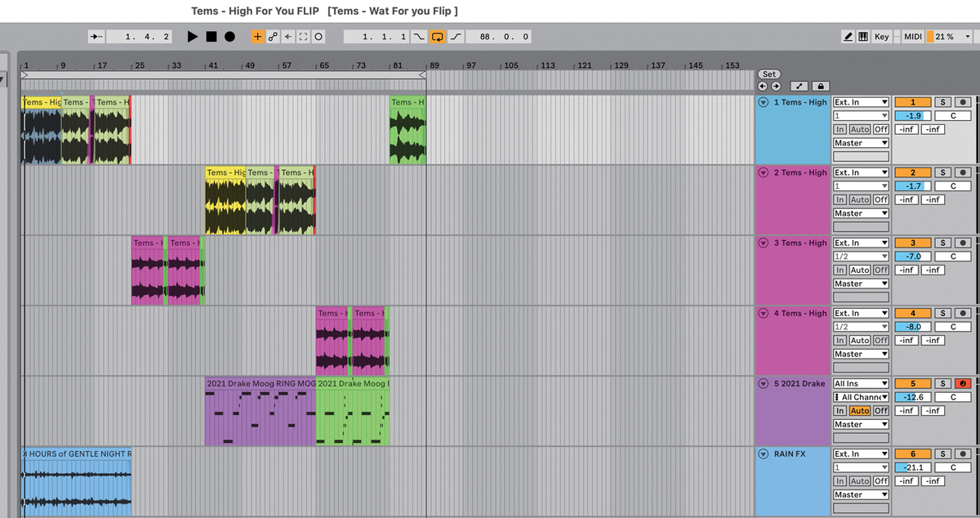Set track 5 monitor to Auto
980x518 pixels.
[859, 410]
